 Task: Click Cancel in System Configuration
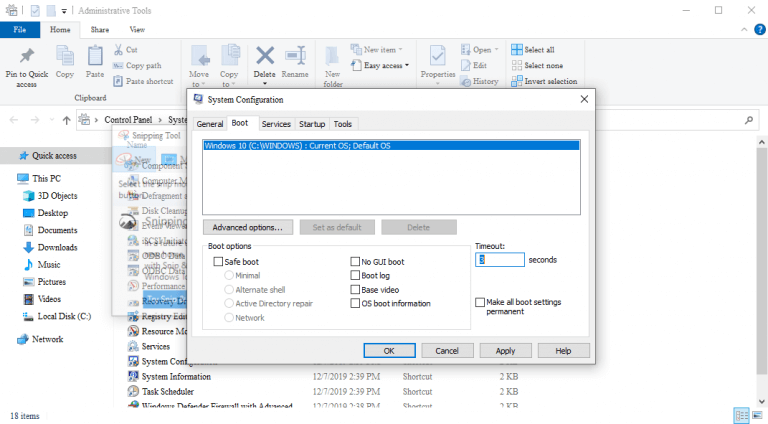447,351
